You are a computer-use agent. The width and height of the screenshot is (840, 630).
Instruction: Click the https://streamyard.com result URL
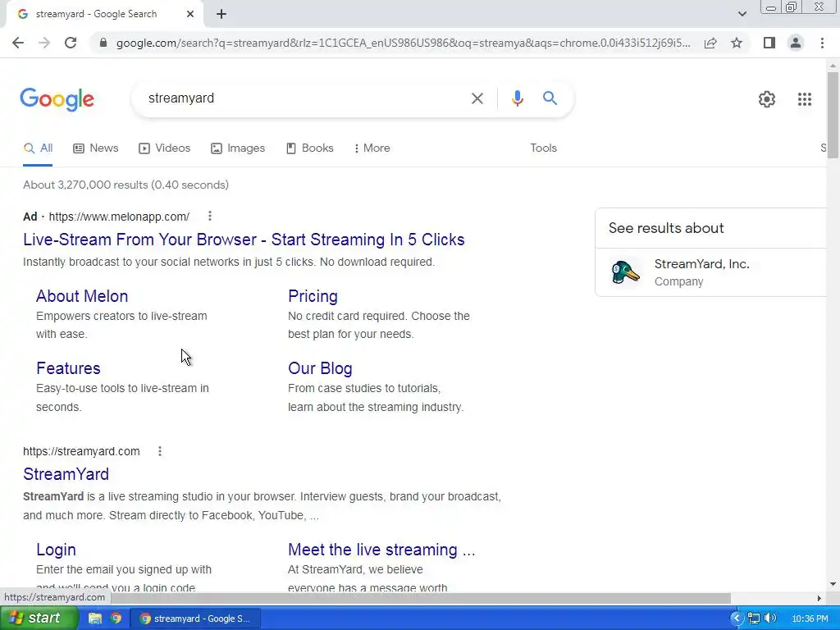click(x=81, y=452)
